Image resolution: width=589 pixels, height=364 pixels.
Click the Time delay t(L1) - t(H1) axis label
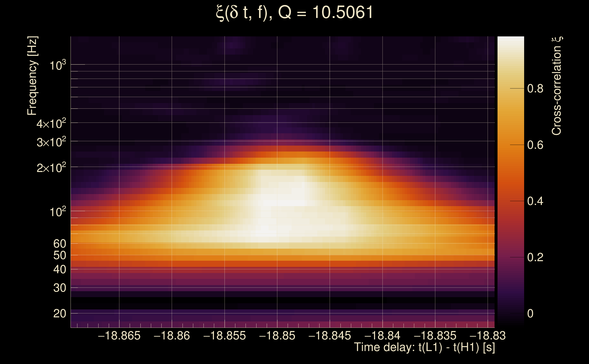424,347
